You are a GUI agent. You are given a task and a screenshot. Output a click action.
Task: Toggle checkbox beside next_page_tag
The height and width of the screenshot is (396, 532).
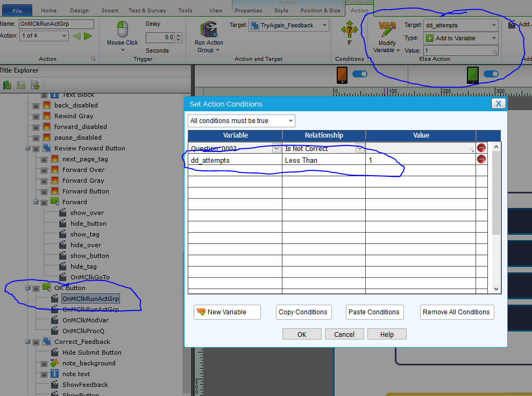coord(44,160)
